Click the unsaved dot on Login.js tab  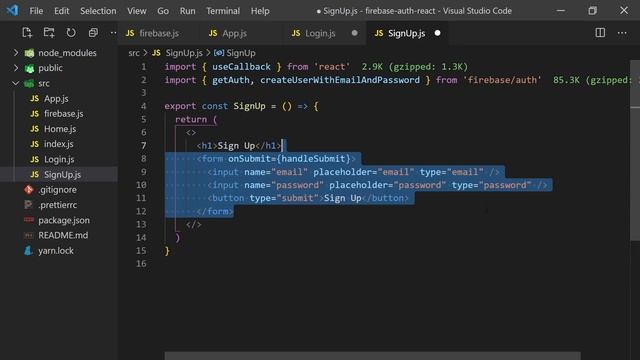(x=354, y=33)
